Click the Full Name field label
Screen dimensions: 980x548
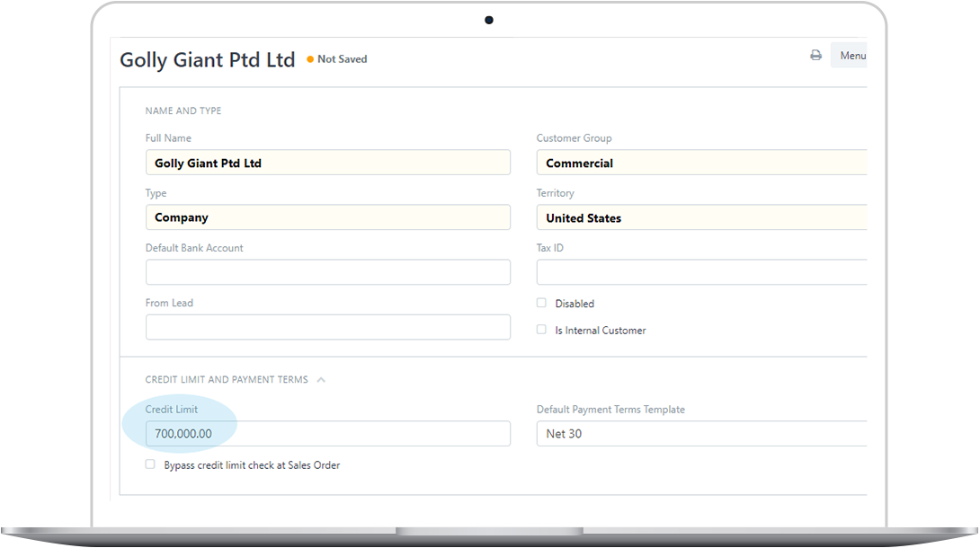(x=168, y=138)
